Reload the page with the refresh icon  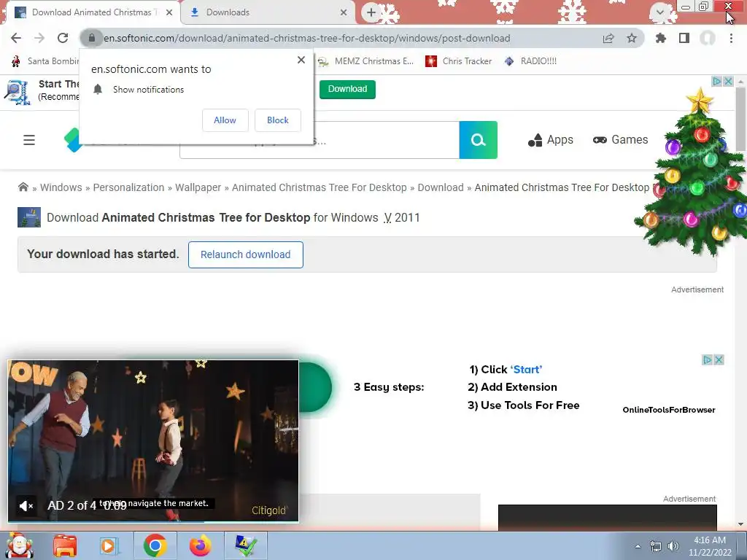(x=63, y=38)
